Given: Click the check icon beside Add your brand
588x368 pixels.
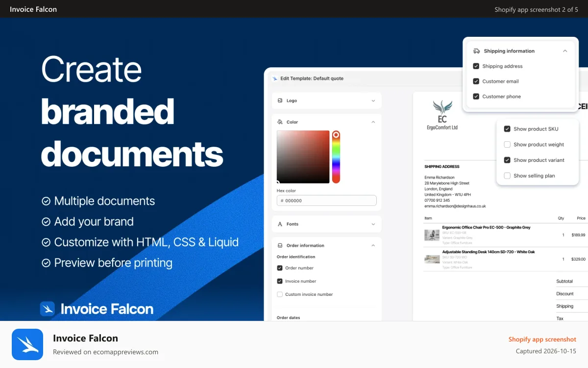Looking at the screenshot, I should (46, 222).
